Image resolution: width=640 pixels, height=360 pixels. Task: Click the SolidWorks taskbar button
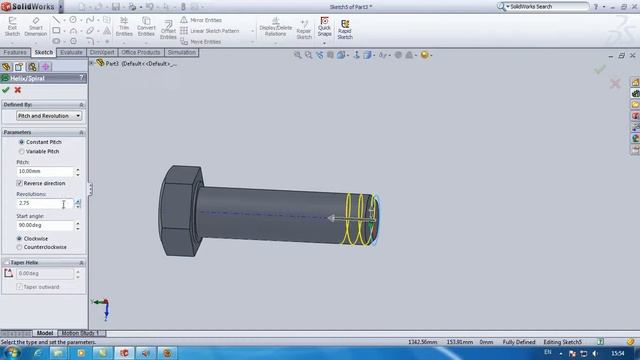124,353
